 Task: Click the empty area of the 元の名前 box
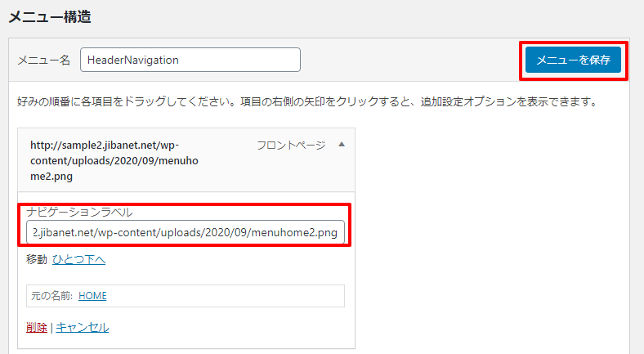pyautogui.click(x=226, y=296)
